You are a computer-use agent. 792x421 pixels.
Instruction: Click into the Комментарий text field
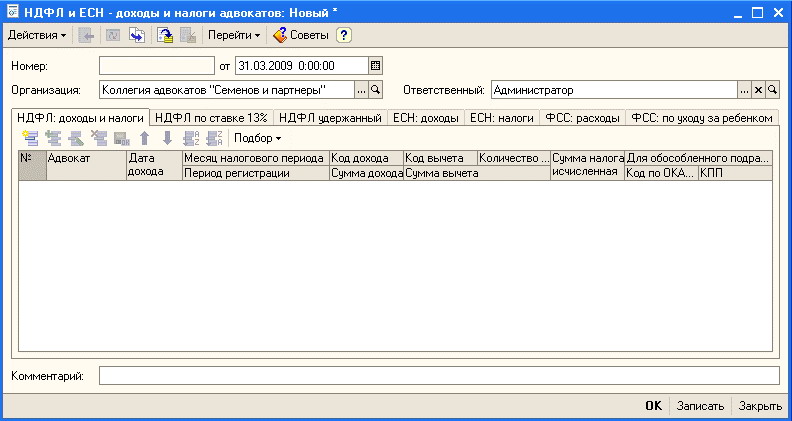pyautogui.click(x=438, y=375)
